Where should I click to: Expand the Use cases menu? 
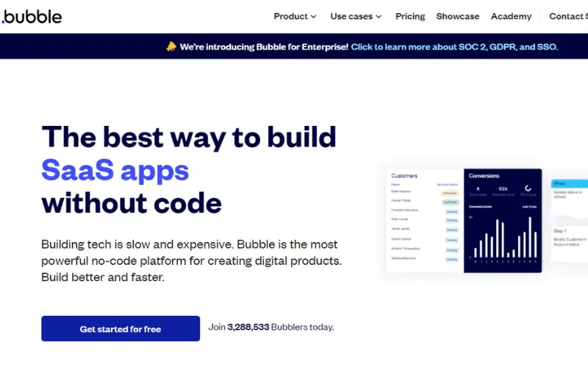click(x=356, y=16)
